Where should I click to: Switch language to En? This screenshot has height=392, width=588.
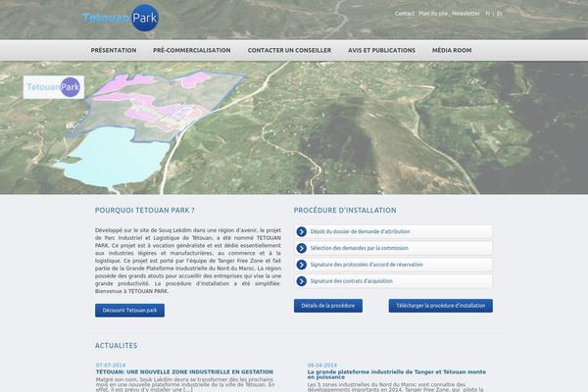point(500,14)
